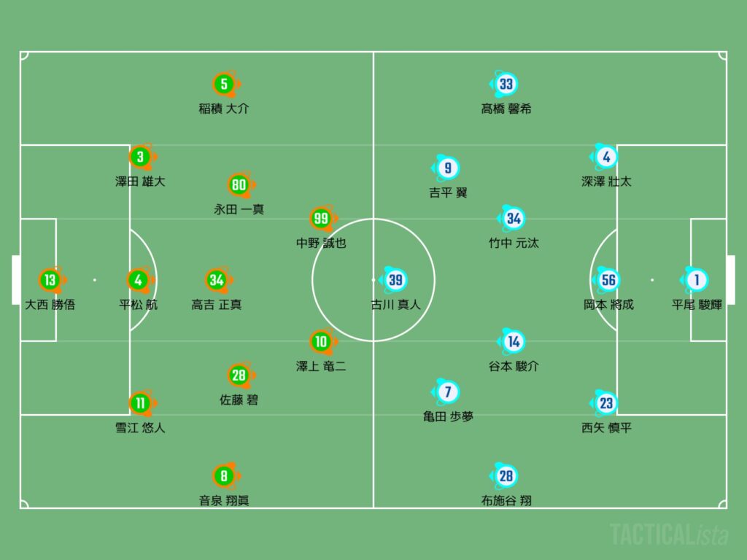Click the name label 稲積 大介
This screenshot has height=560, width=747.
click(x=224, y=109)
